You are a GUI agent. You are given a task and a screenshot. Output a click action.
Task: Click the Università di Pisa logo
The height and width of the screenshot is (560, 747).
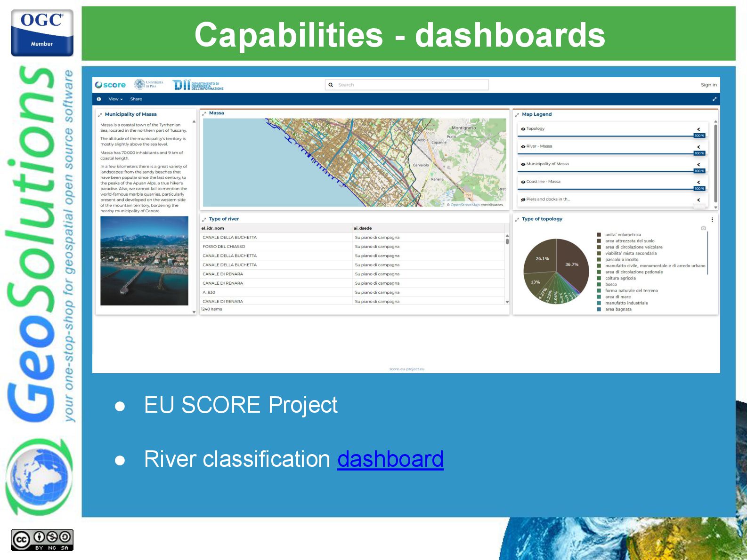tap(149, 84)
